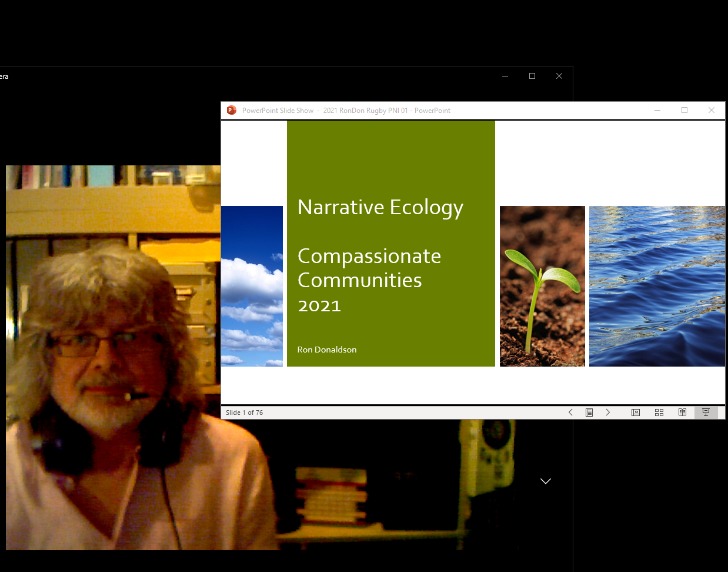Viewport: 728px width, 572px height.
Task: Expand the down chevron in the camera window
Action: coord(546,481)
